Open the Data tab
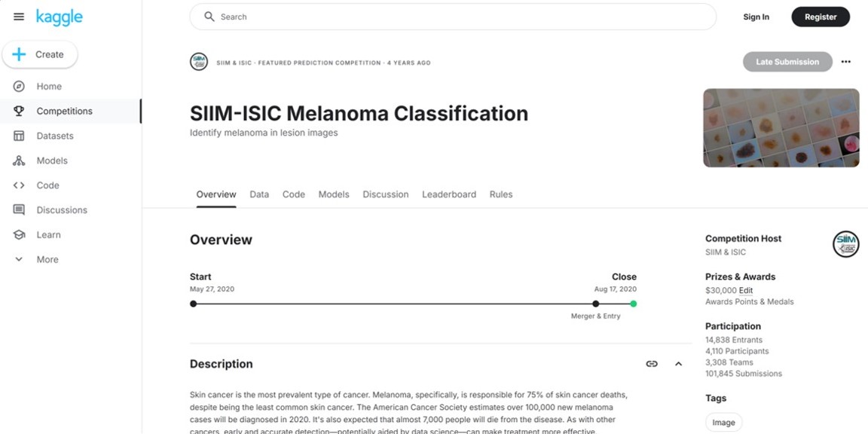The image size is (868, 434). pos(259,194)
